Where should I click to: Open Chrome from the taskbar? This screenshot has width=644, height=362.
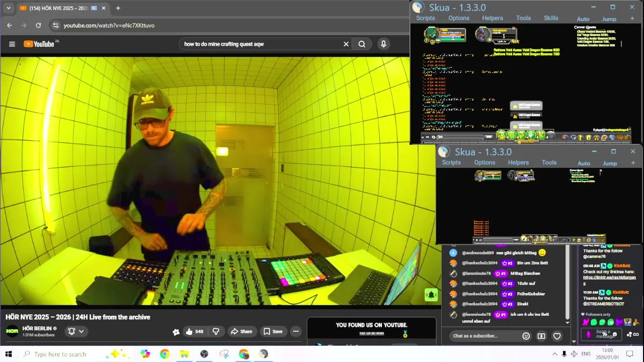[x=165, y=354]
